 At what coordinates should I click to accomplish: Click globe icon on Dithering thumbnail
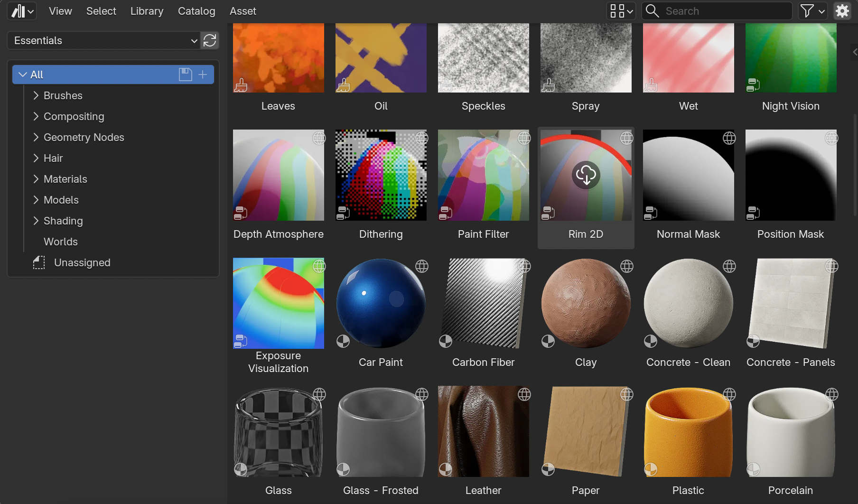click(x=422, y=138)
